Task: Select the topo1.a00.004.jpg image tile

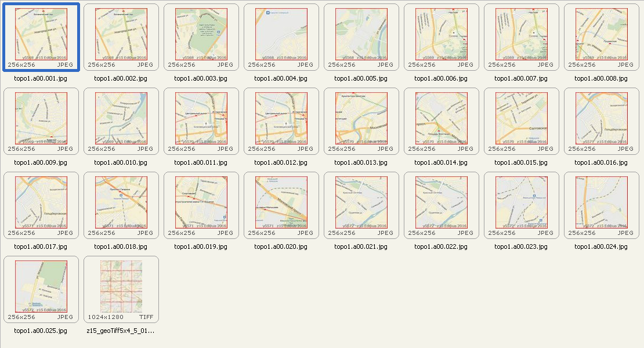Action: point(281,35)
